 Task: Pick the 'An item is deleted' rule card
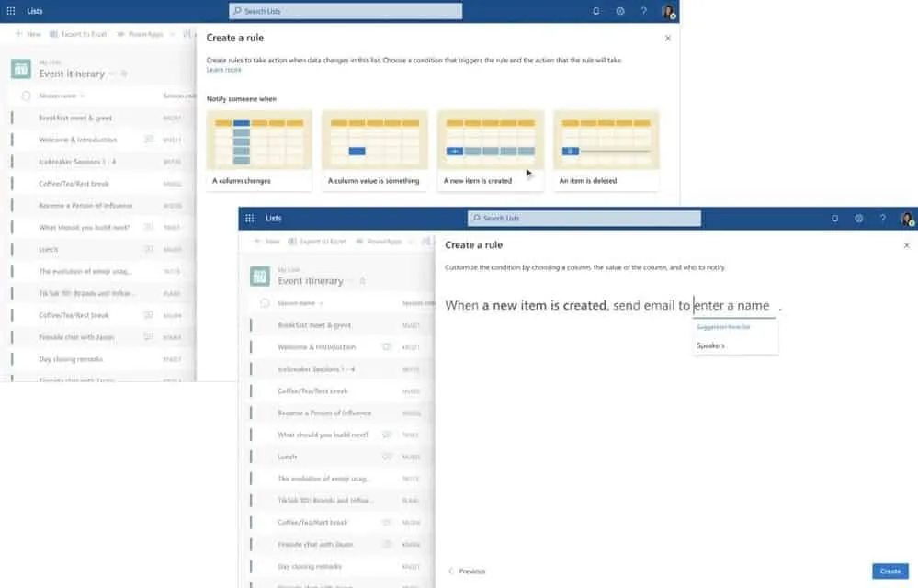(x=606, y=150)
